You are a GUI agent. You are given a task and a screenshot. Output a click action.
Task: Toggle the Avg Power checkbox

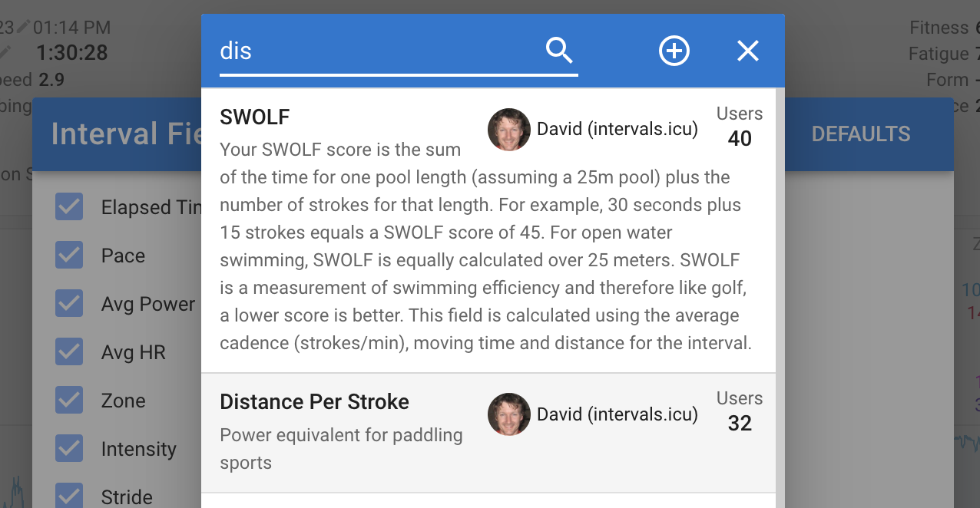point(69,304)
